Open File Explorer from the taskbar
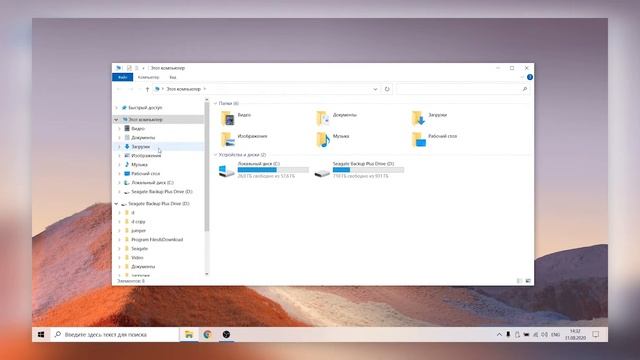This screenshot has height=360, width=640. pyautogui.click(x=189, y=334)
